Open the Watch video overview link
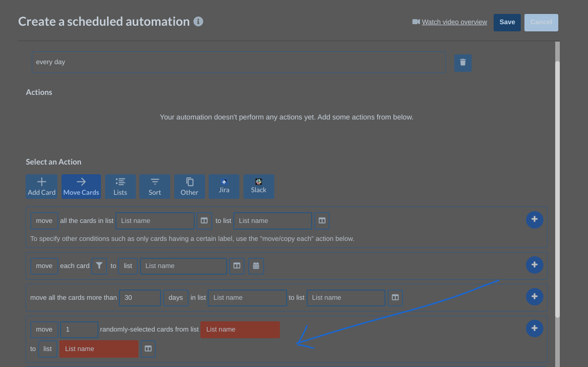588x367 pixels. coord(454,22)
